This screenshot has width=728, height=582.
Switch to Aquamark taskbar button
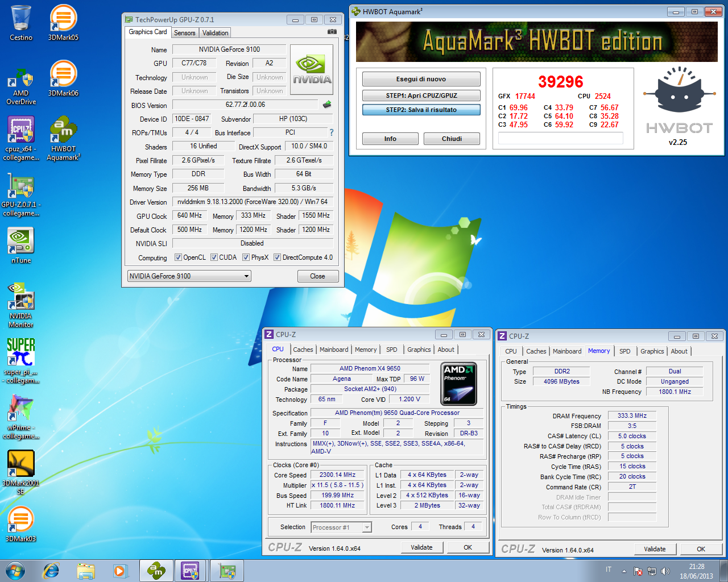click(x=156, y=571)
